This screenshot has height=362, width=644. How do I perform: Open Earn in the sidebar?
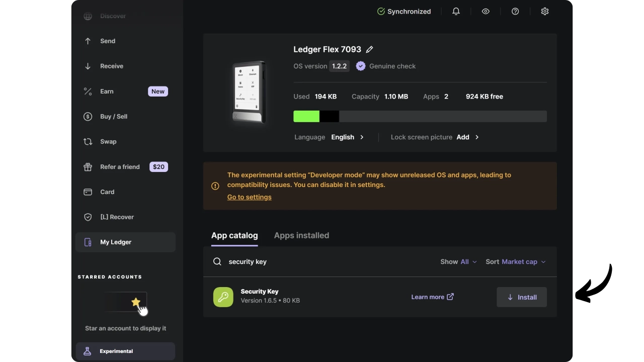point(125,92)
